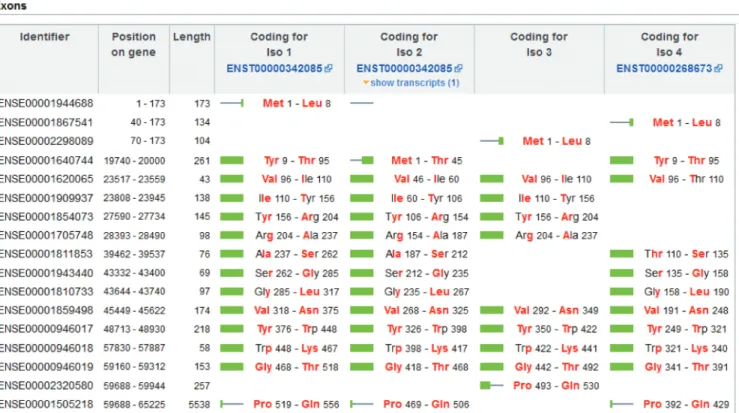Click Iso 1 range Pro 519 - Gln 556

(x=296, y=404)
